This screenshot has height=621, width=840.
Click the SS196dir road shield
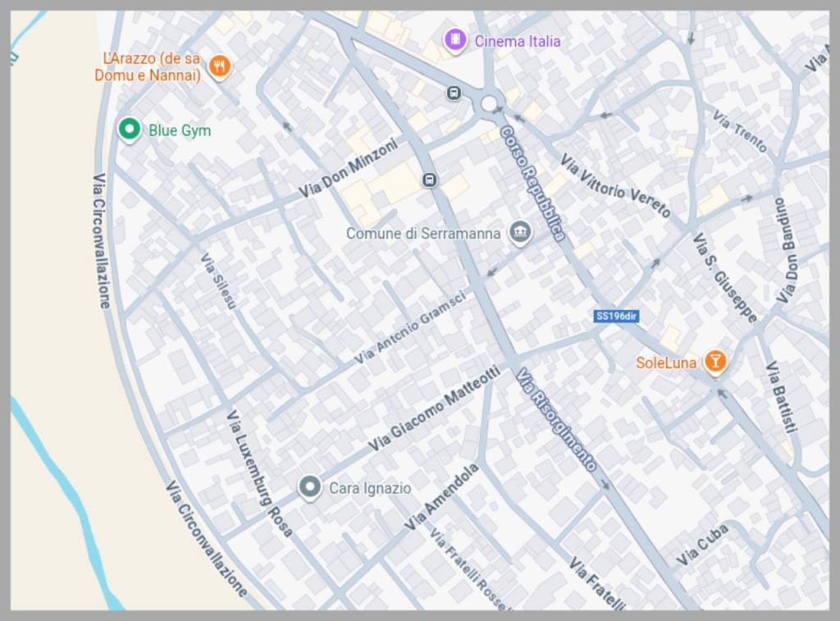(x=617, y=316)
